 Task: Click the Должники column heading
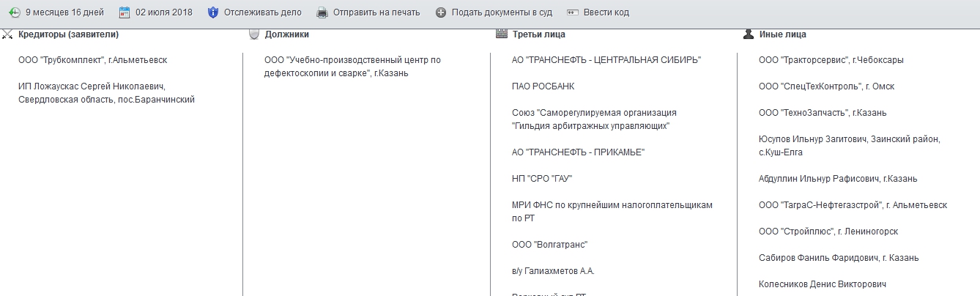287,34
